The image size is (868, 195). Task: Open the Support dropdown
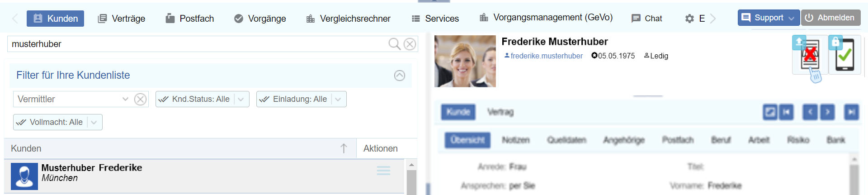click(x=769, y=18)
